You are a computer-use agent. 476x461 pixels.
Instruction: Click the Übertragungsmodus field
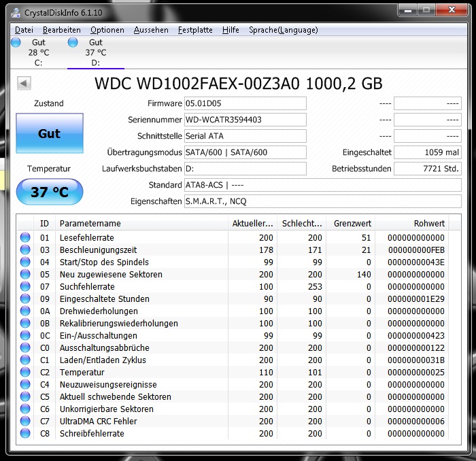[245, 152]
